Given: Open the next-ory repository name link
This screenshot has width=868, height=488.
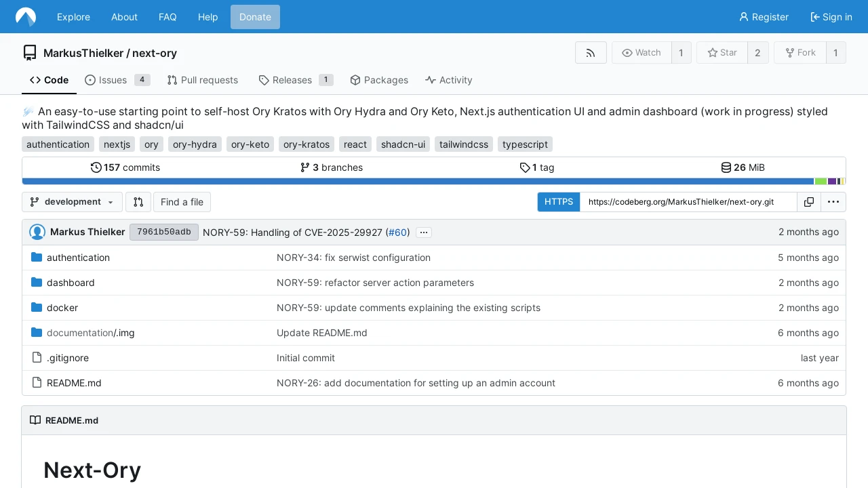Looking at the screenshot, I should (155, 53).
